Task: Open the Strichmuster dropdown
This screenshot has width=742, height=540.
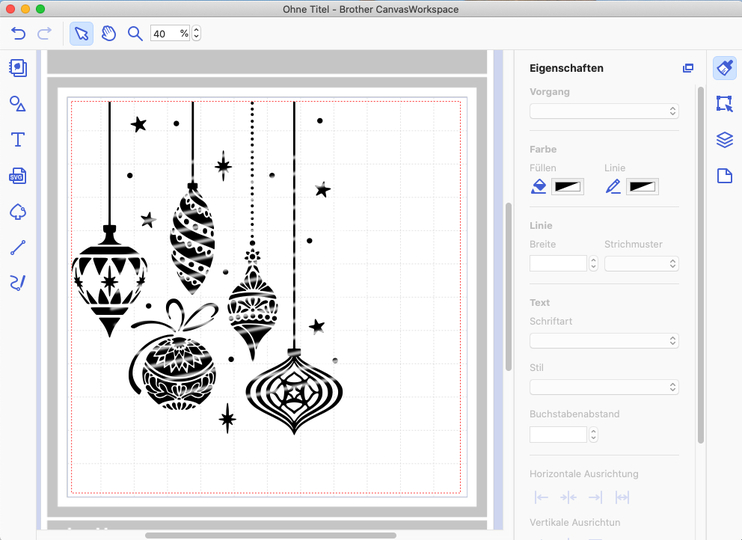Action: [x=641, y=264]
